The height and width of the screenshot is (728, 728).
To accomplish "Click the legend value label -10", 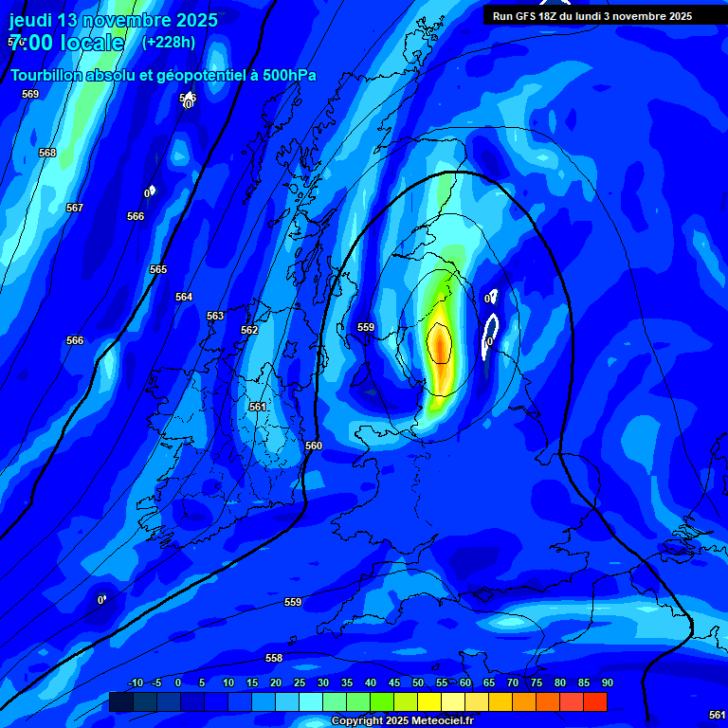I will (x=135, y=682).
